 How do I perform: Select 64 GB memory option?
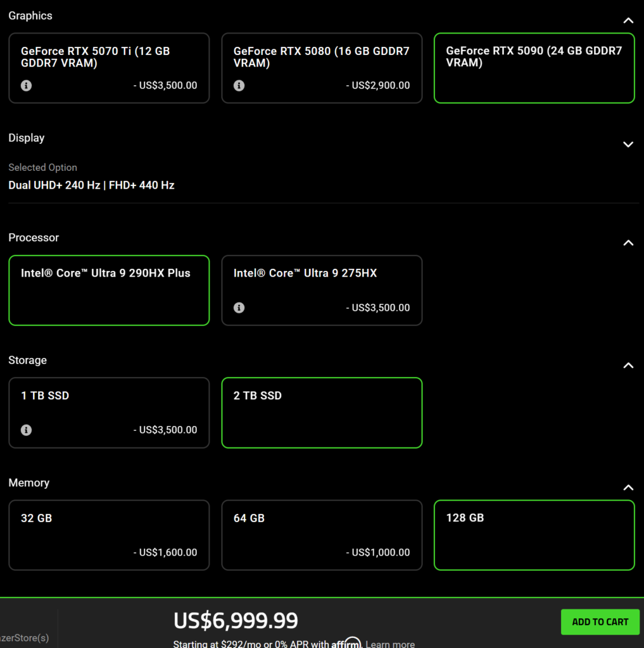pos(322,535)
